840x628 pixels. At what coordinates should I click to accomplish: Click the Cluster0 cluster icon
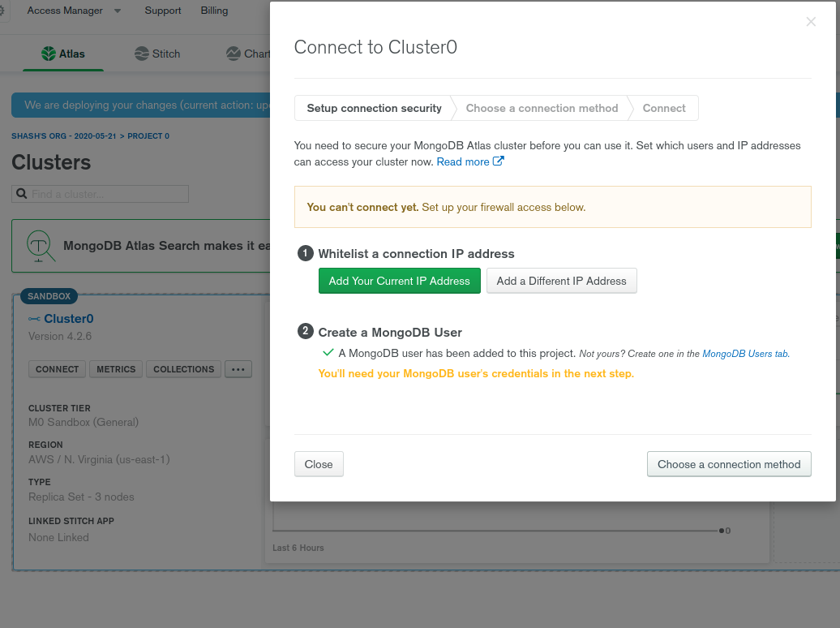34,319
